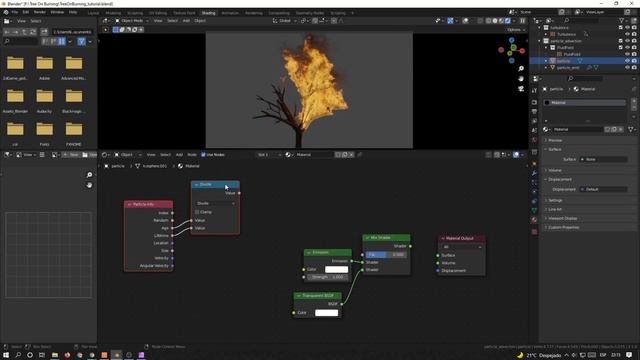Collapse the particle_advection collection tree
Screen dimensions: 640x360
[540, 41]
